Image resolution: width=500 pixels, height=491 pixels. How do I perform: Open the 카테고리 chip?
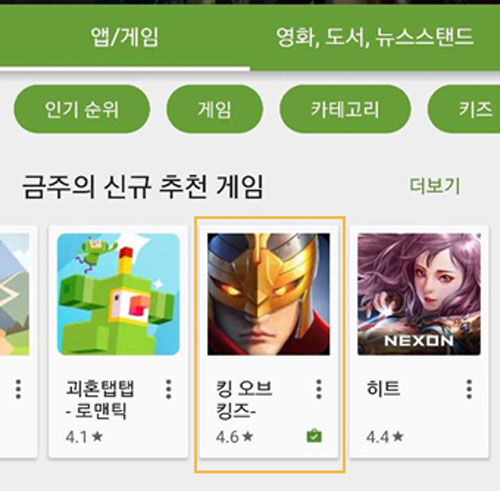click(345, 109)
